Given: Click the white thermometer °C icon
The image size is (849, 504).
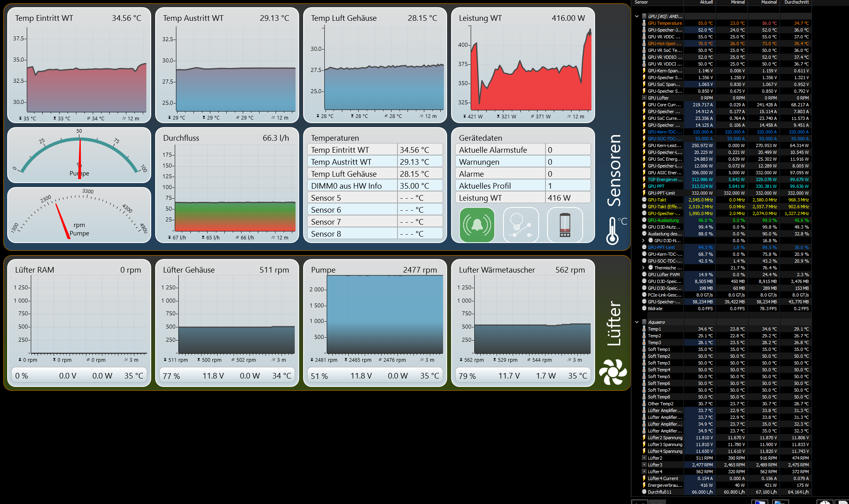Looking at the screenshot, I should pos(613,231).
